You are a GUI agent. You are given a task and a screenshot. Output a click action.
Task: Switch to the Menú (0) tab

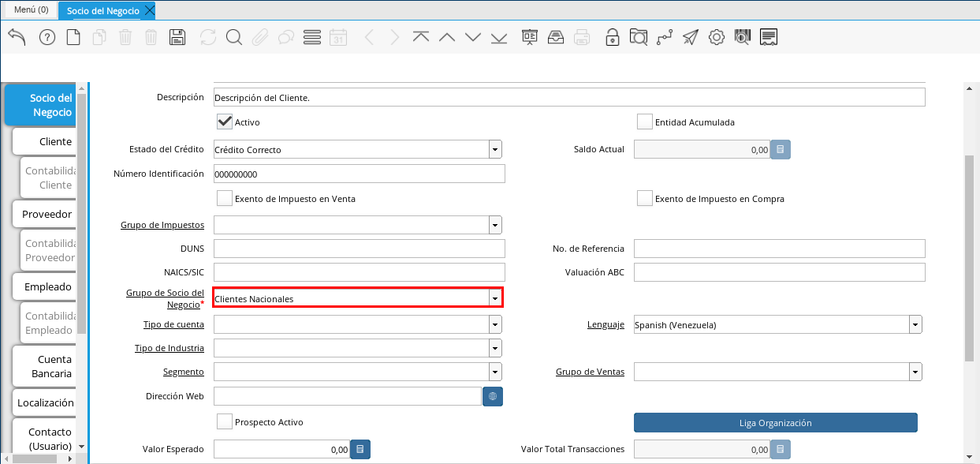[32, 10]
